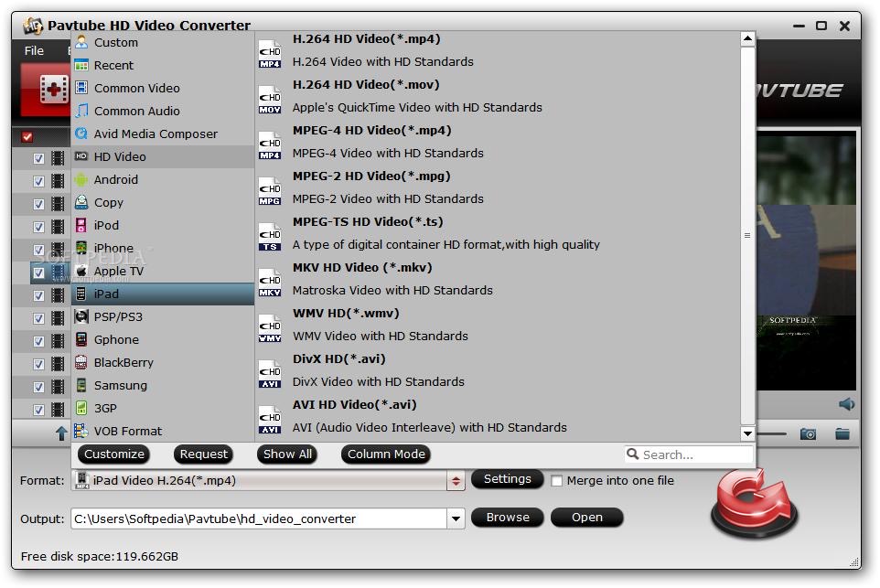
Task: Click the Recent category icon
Action: [82, 65]
